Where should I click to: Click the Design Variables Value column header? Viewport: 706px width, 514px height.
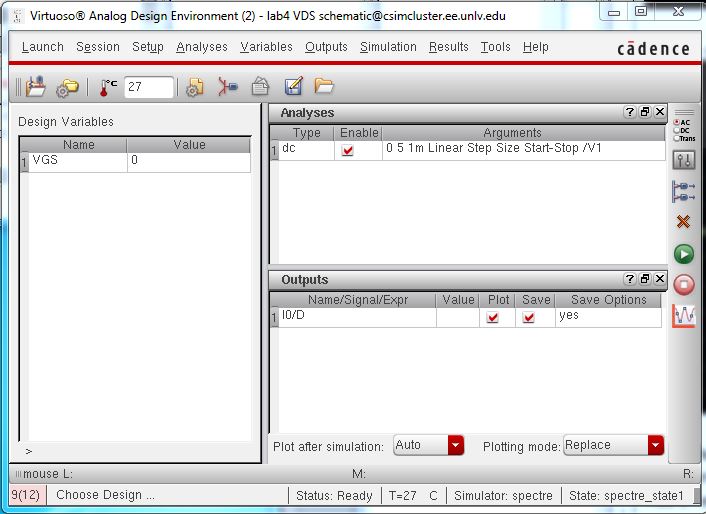click(x=189, y=144)
